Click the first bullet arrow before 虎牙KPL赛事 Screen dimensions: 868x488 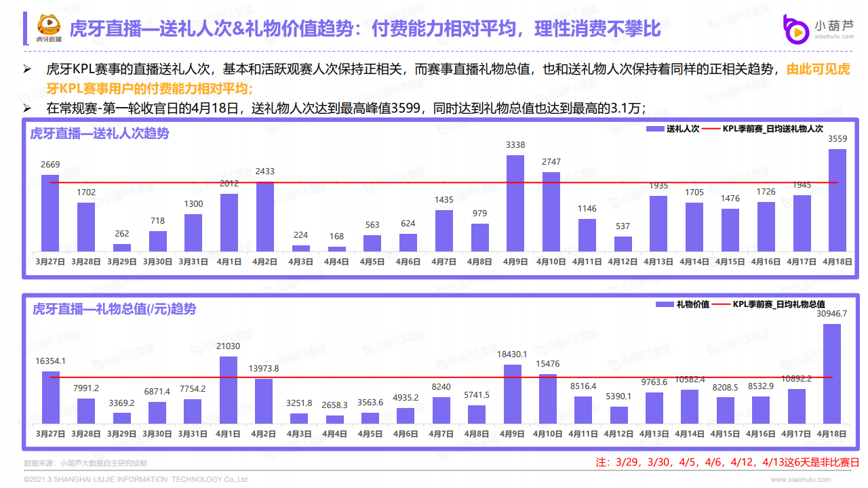point(28,70)
